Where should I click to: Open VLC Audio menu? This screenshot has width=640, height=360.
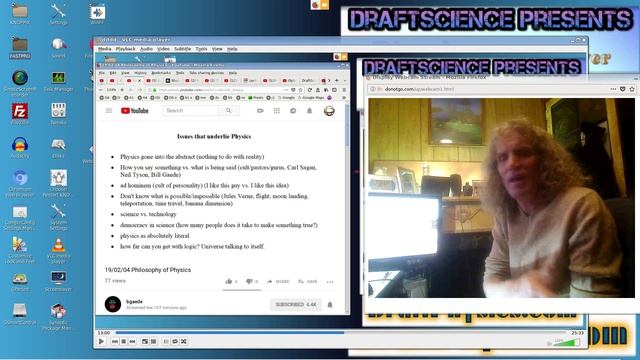coord(147,49)
